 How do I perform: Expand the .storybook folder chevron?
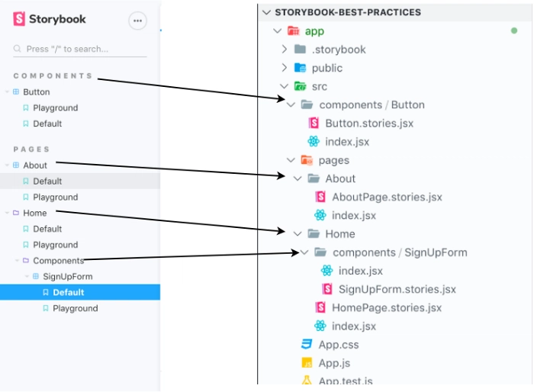point(285,50)
